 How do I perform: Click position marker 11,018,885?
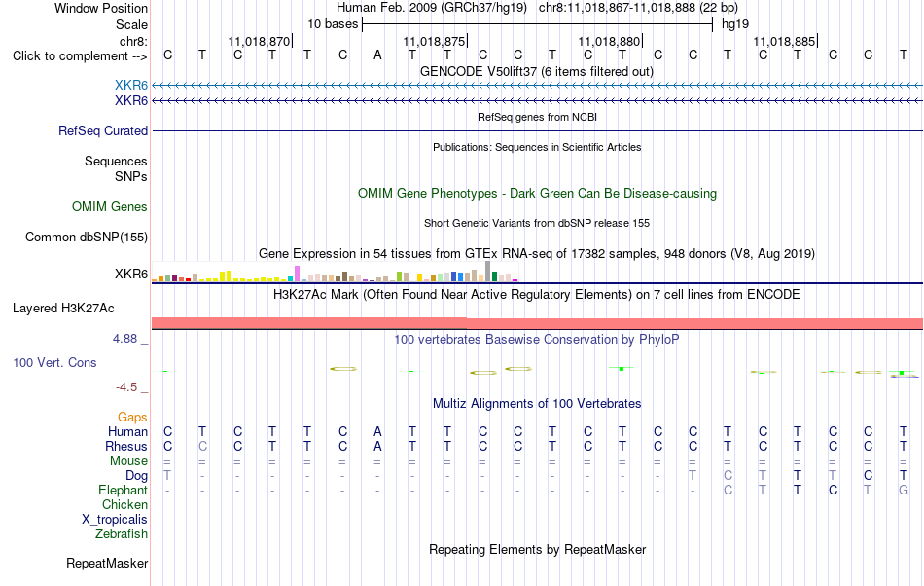point(784,41)
